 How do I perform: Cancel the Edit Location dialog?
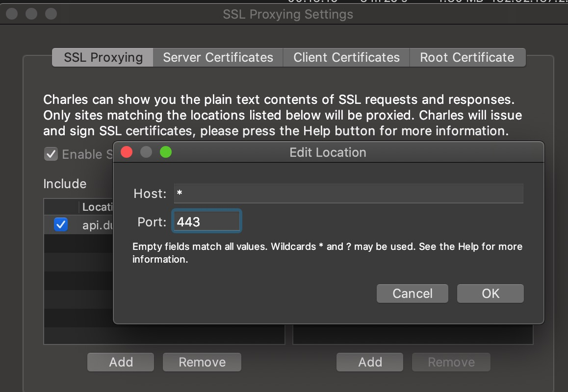coord(412,293)
